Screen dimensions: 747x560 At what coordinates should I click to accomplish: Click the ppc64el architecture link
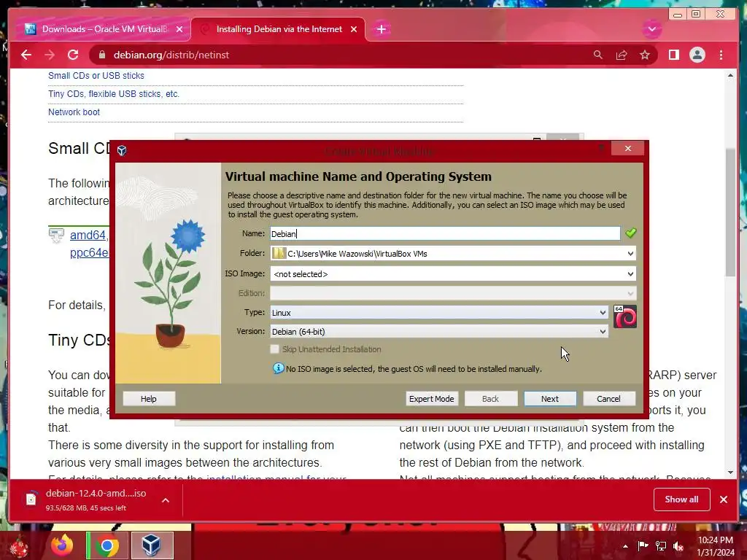(x=89, y=252)
